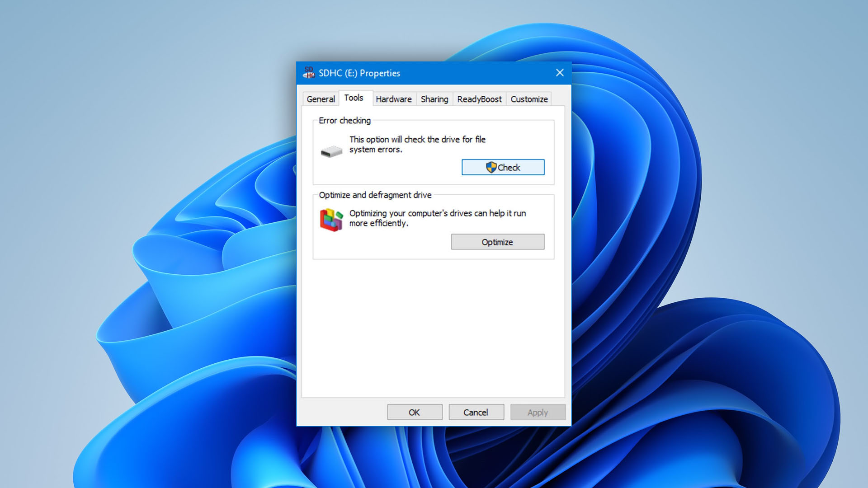This screenshot has width=868, height=488.
Task: Click the 'Optimize and defragment drive' label
Action: click(x=375, y=195)
